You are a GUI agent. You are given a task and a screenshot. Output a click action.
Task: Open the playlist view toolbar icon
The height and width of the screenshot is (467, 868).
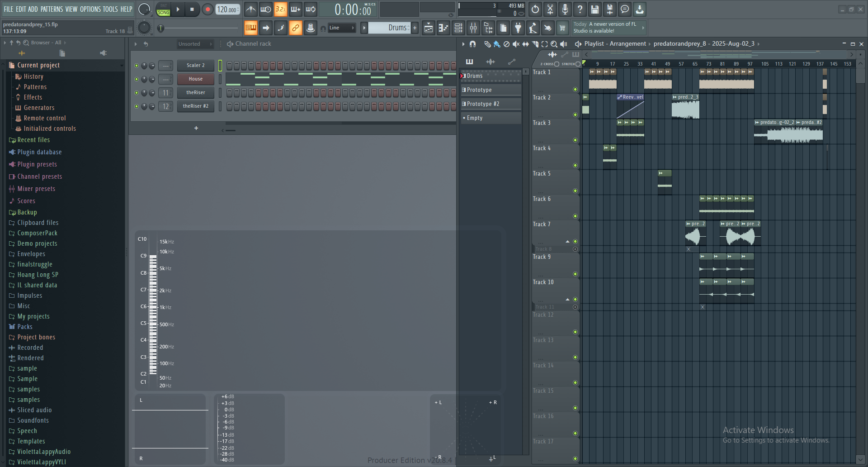(x=428, y=28)
